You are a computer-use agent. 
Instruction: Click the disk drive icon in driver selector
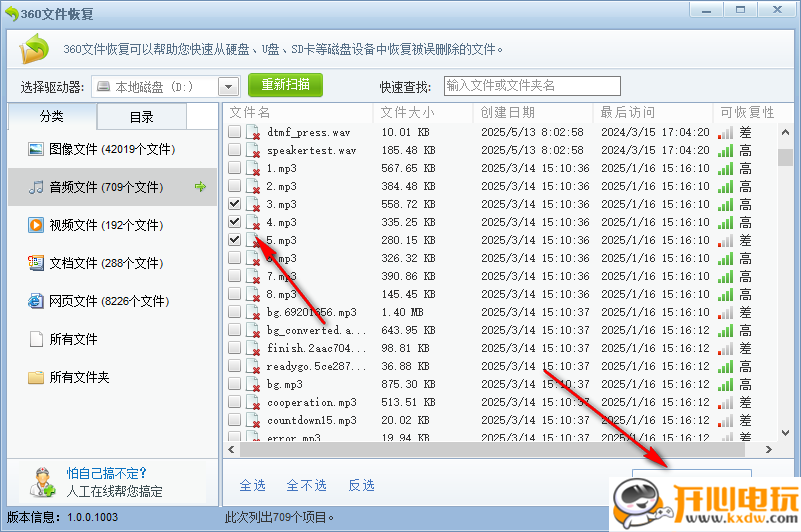click(103, 86)
